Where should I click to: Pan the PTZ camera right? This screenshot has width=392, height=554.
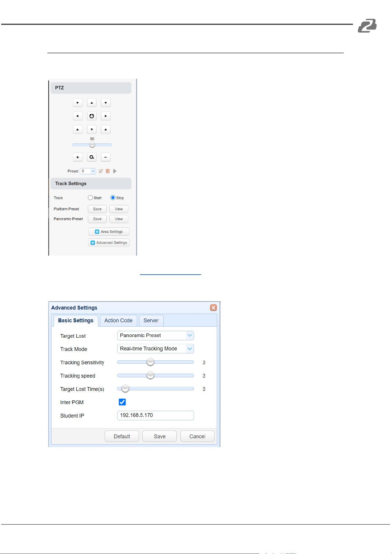(106, 116)
